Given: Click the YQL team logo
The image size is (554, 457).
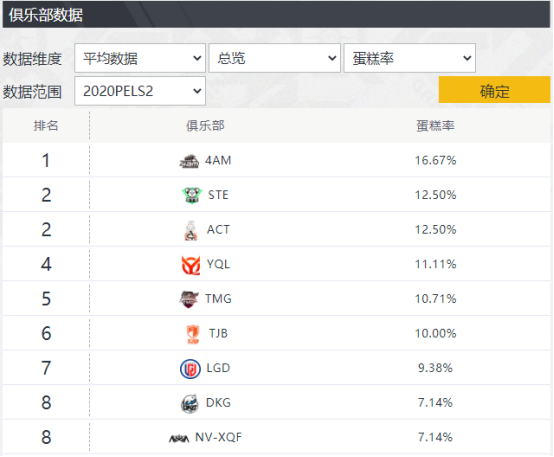Looking at the screenshot, I should (x=191, y=265).
